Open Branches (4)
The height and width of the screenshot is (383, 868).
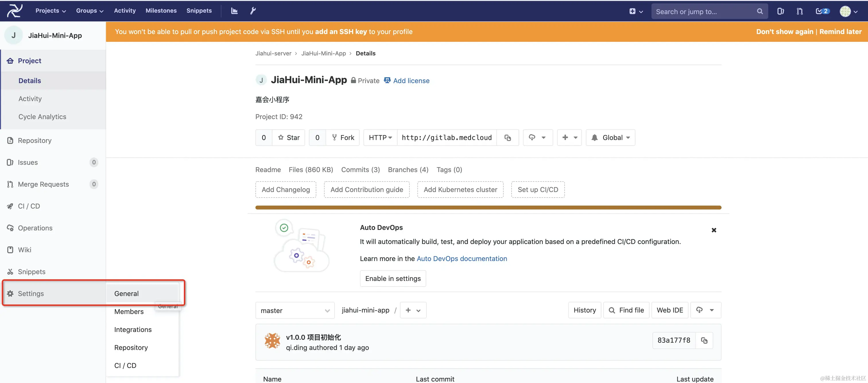[408, 170]
